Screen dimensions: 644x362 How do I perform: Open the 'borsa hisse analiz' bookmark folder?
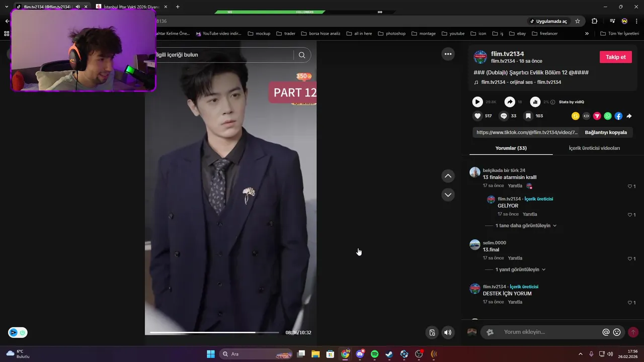tap(320, 34)
